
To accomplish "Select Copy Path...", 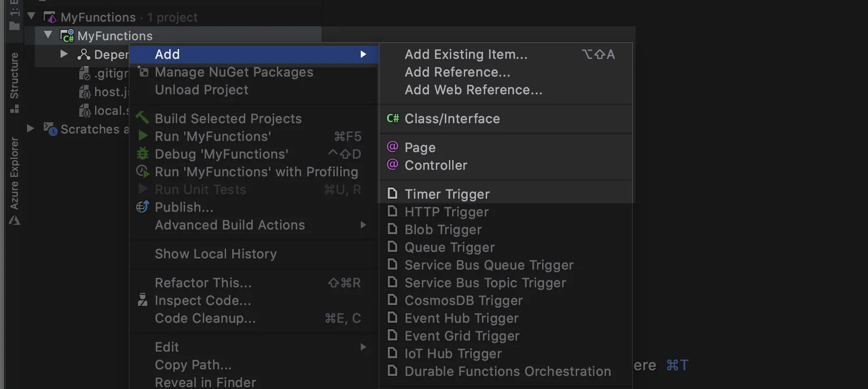I will tap(254, 365).
